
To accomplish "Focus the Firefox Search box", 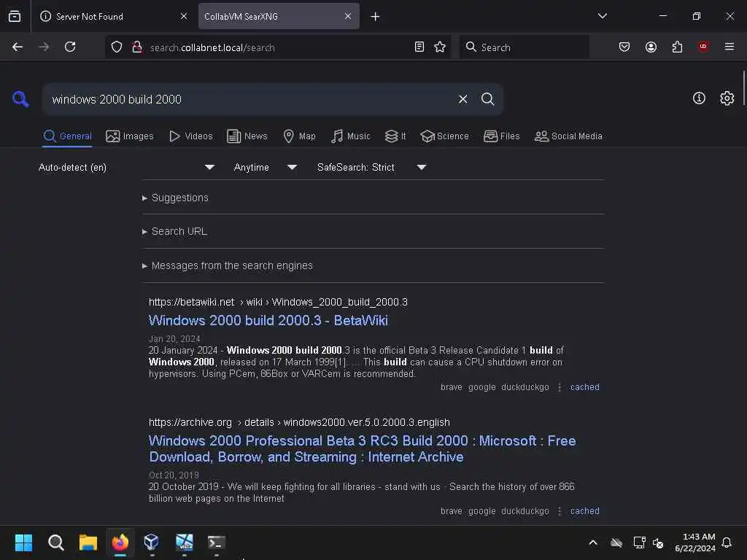I will point(524,47).
